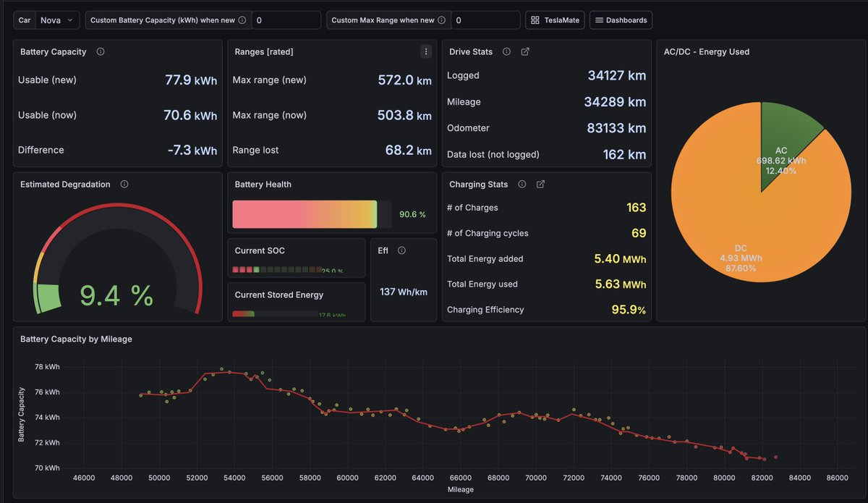Show info tooltip for Drive Stats panel
This screenshot has width=868, height=503.
point(506,51)
